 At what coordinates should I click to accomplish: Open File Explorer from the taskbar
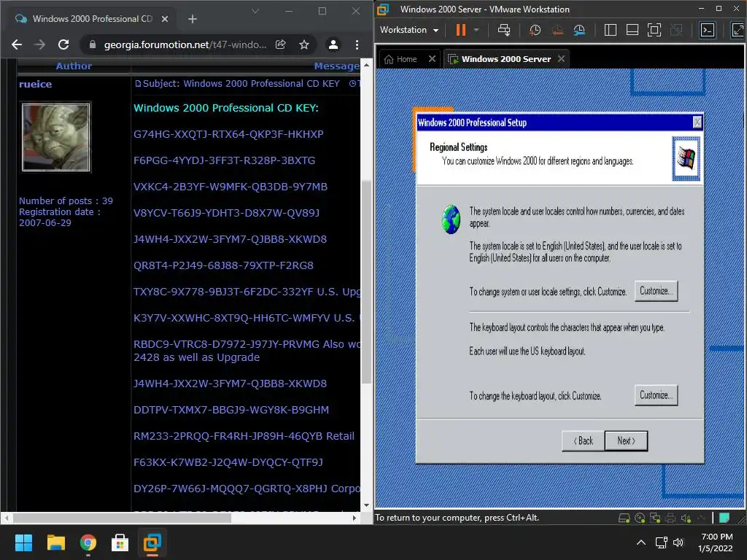pyautogui.click(x=55, y=542)
